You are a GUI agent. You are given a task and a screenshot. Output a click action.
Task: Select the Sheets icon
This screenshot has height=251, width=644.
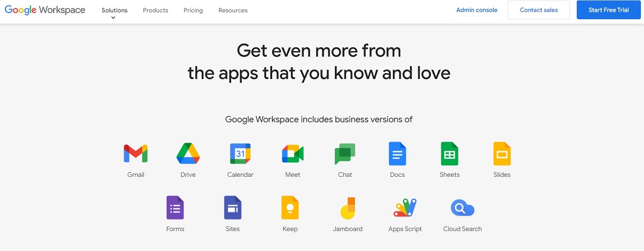point(449,154)
